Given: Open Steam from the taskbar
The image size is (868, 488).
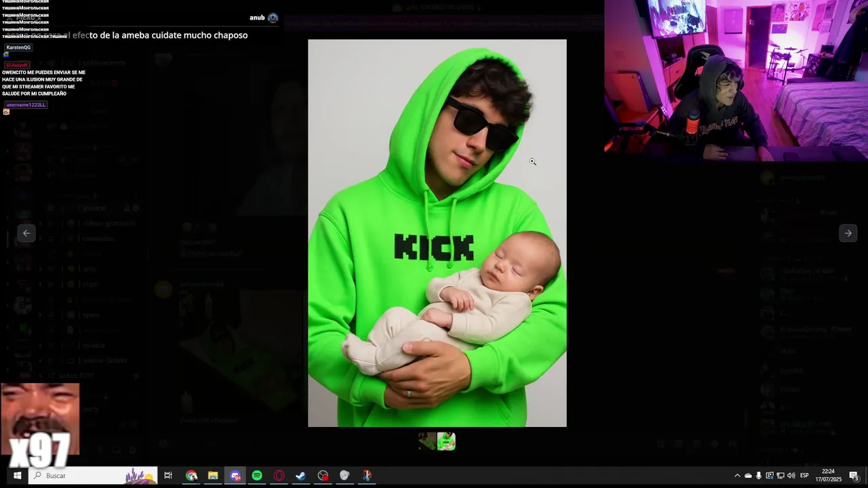Looking at the screenshot, I should [x=300, y=475].
